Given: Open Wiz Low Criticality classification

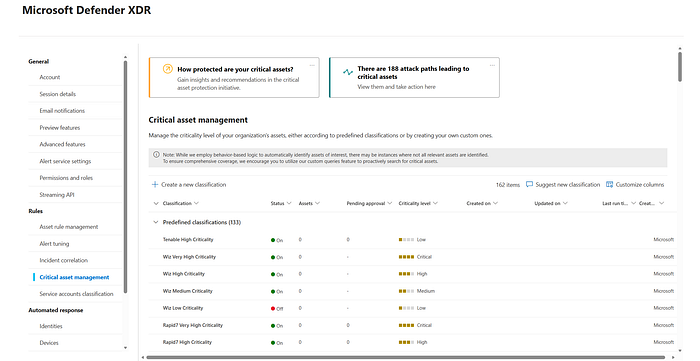Looking at the screenshot, I should coord(183,308).
